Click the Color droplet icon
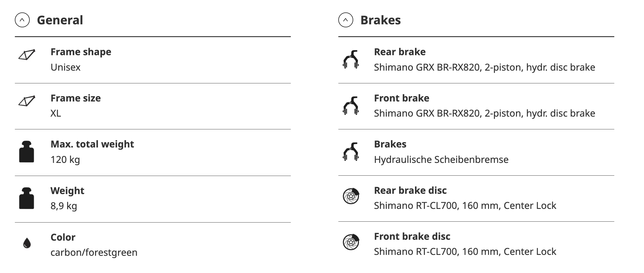 pos(27,243)
